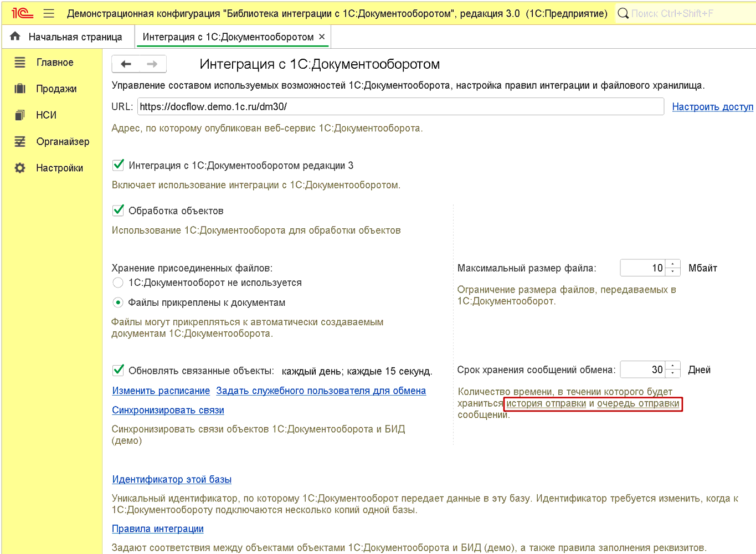Click the page heading Интеграция с 1С:Документооборотом
The width and height of the screenshot is (756, 554).
pyautogui.click(x=320, y=64)
